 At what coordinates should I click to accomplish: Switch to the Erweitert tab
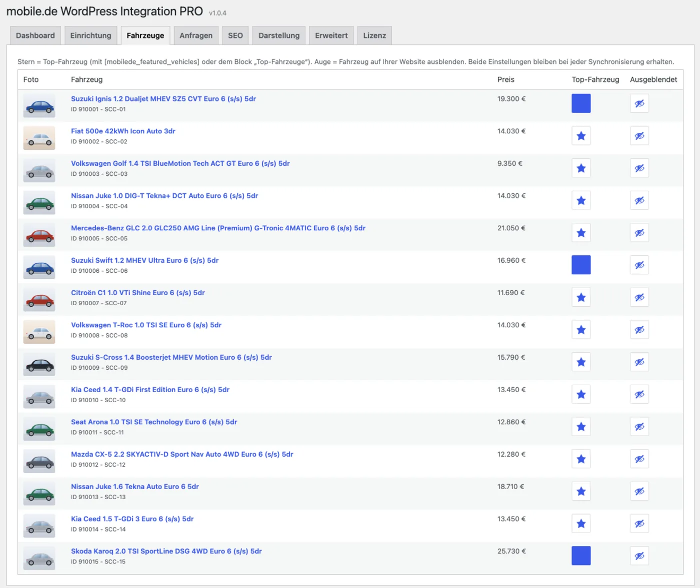(x=331, y=35)
